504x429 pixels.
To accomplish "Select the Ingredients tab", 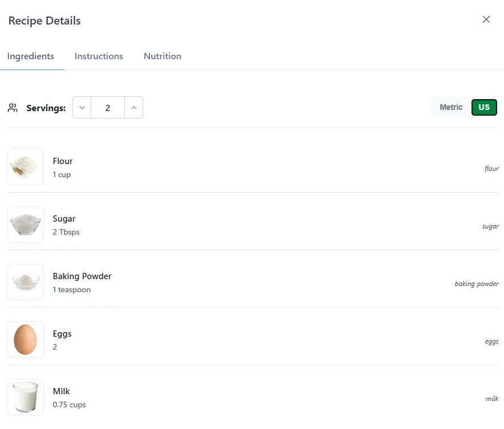I will tap(31, 56).
